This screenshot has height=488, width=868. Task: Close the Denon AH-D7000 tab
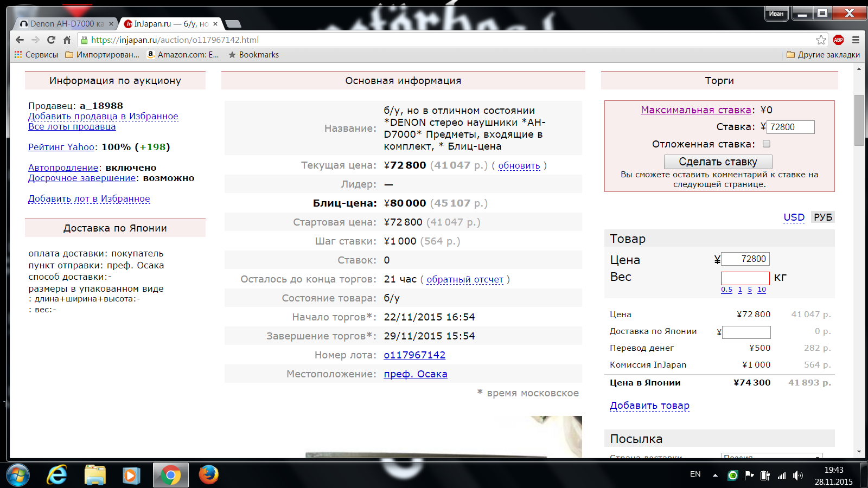(111, 24)
